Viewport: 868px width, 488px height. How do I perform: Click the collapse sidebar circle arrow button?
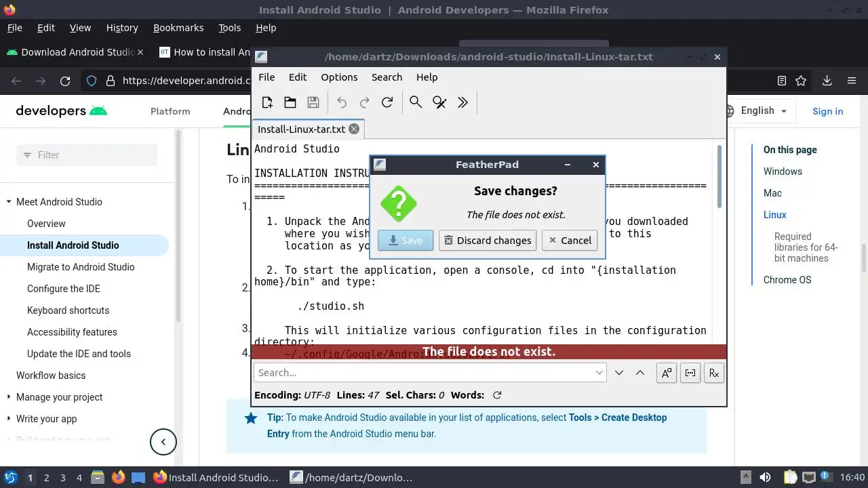click(x=163, y=442)
